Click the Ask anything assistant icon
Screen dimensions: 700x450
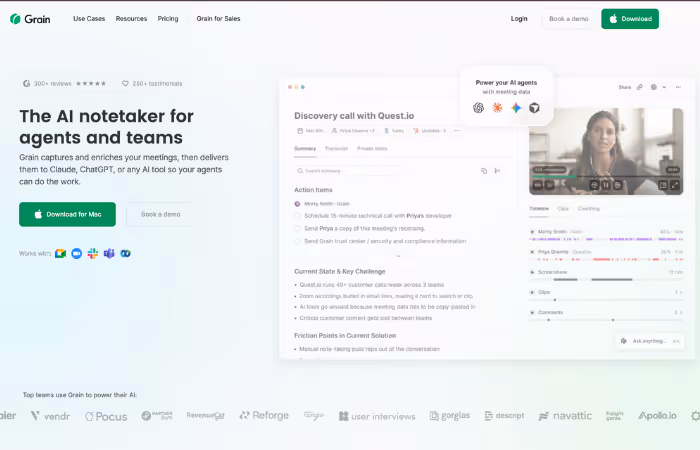(x=624, y=341)
